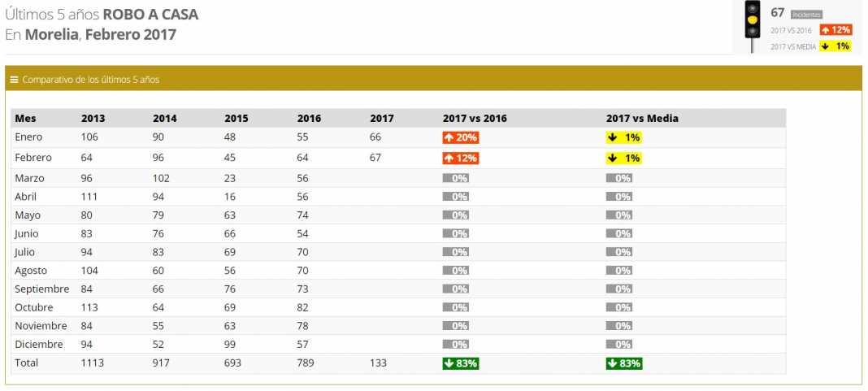
Task: Click the large 67 incident count
Action: pos(778,13)
